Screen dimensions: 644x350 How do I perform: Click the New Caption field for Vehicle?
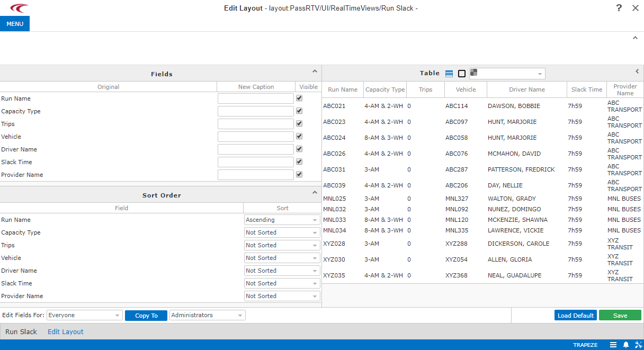point(255,136)
